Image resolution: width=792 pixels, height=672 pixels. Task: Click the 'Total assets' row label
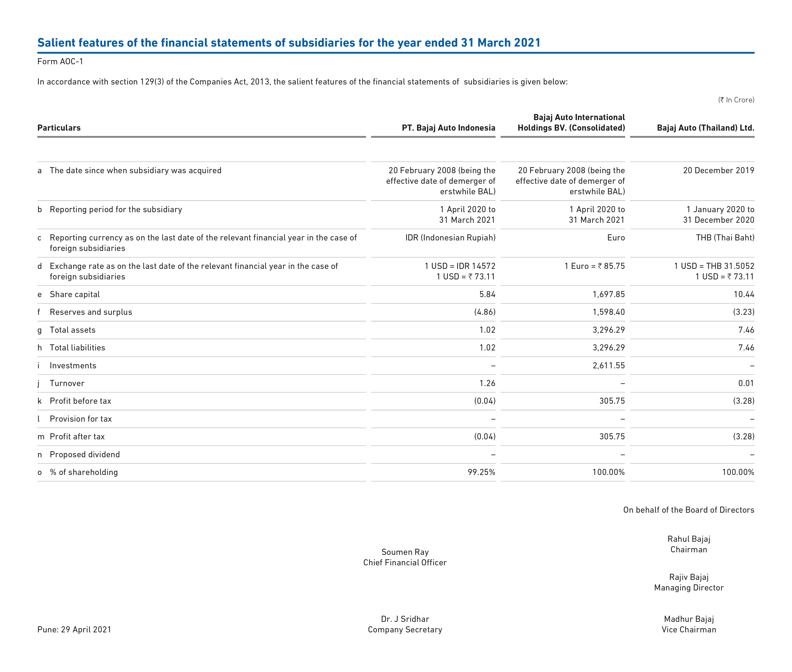[x=72, y=330]
